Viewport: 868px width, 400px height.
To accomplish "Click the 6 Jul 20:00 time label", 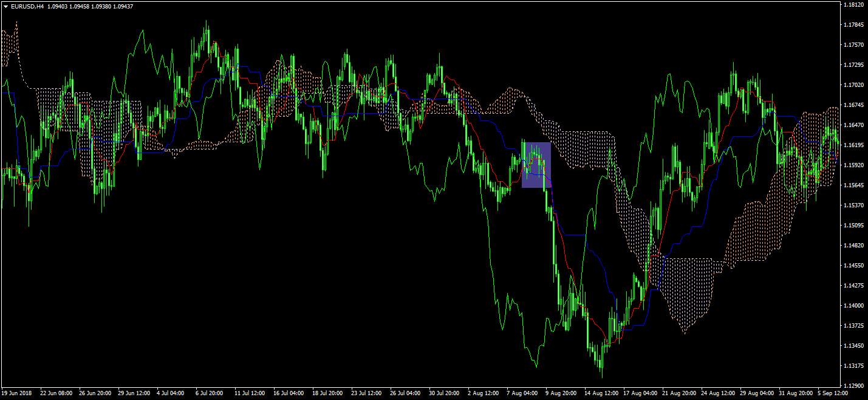I will coord(209,393).
